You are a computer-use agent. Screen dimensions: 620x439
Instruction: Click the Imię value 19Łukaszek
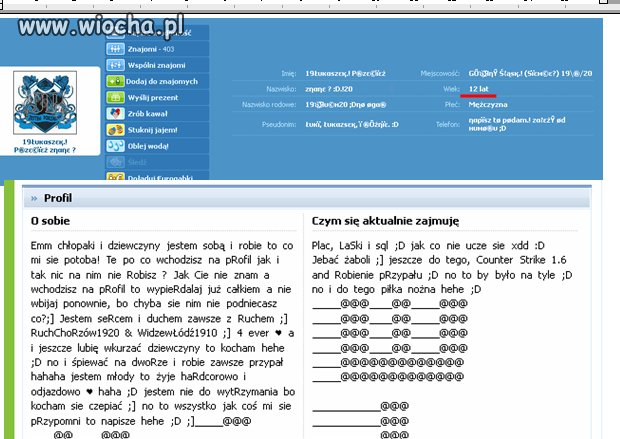[x=345, y=74]
